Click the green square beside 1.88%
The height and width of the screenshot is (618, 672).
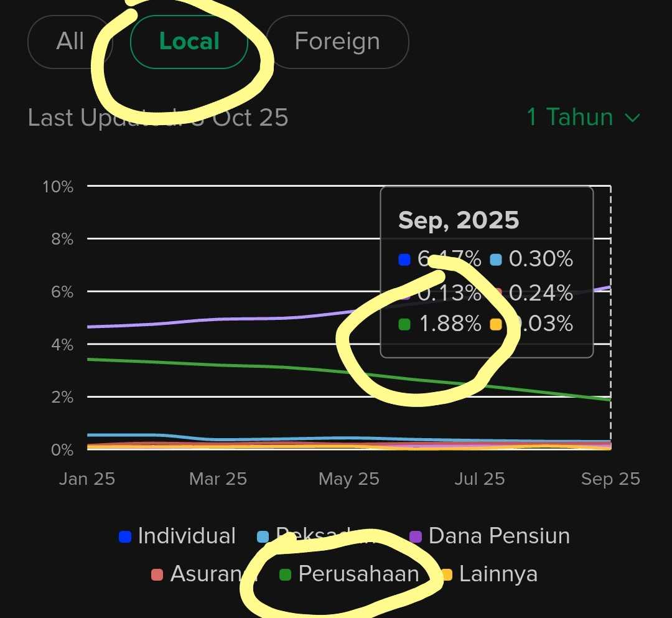point(404,324)
